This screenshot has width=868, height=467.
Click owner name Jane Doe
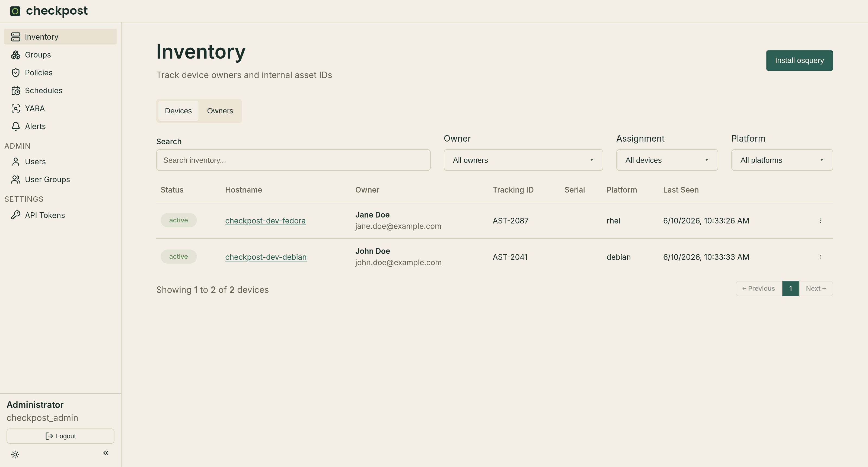[x=372, y=215]
